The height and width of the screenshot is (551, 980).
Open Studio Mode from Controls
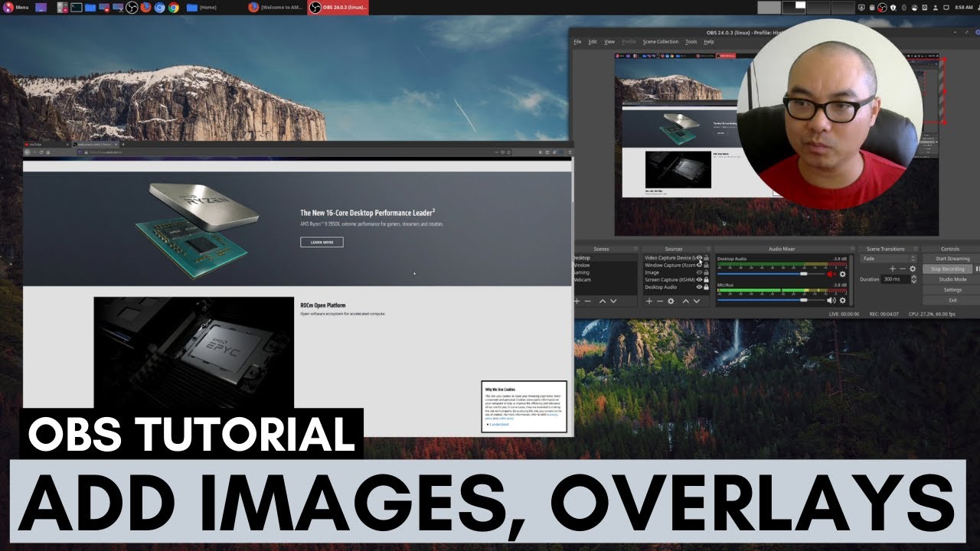pyautogui.click(x=950, y=279)
